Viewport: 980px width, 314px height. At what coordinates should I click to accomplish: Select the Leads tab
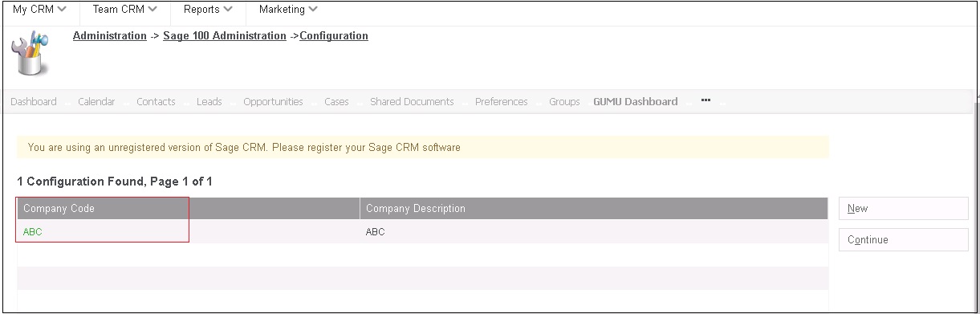point(209,102)
